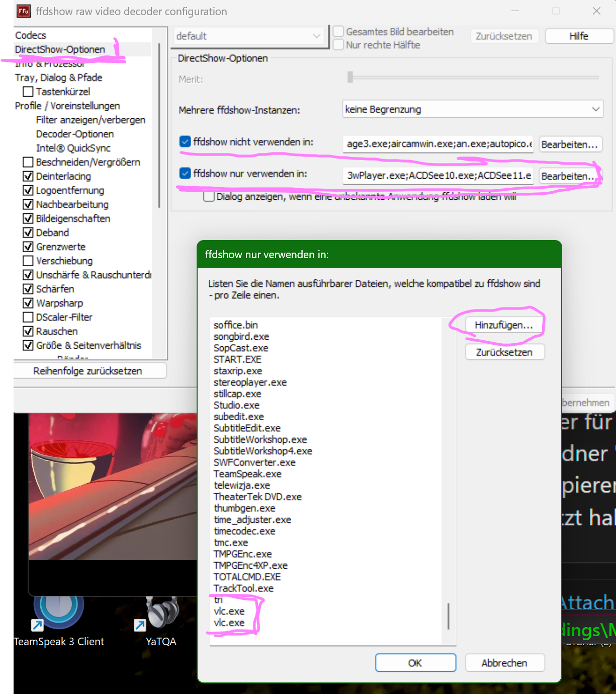This screenshot has height=694, width=616.
Task: Enable the DScaler-Filter checkbox
Action: pyautogui.click(x=28, y=317)
